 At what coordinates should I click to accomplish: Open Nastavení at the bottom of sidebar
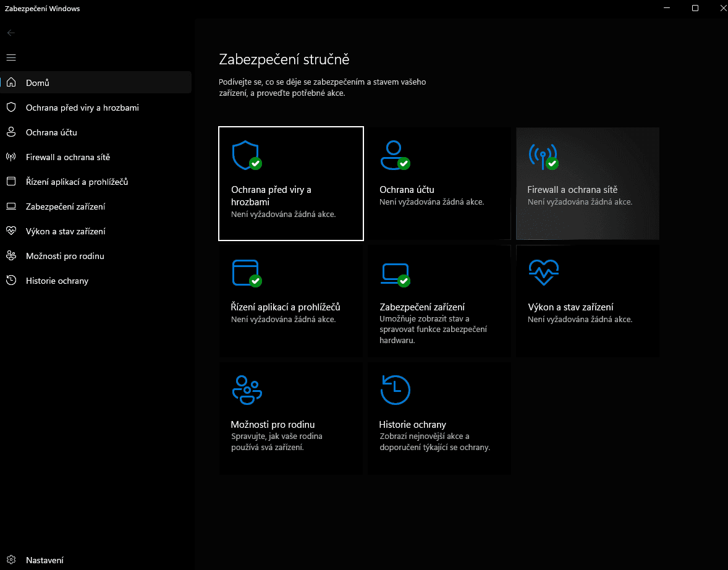tap(96, 559)
